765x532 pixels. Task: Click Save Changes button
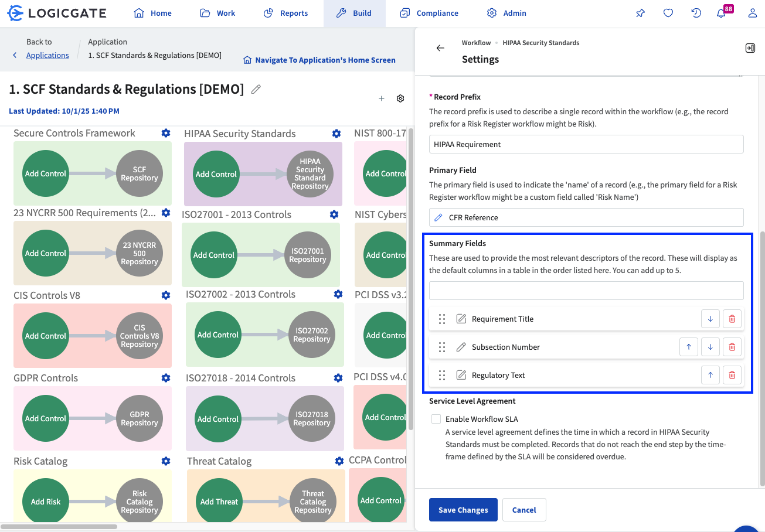(463, 510)
